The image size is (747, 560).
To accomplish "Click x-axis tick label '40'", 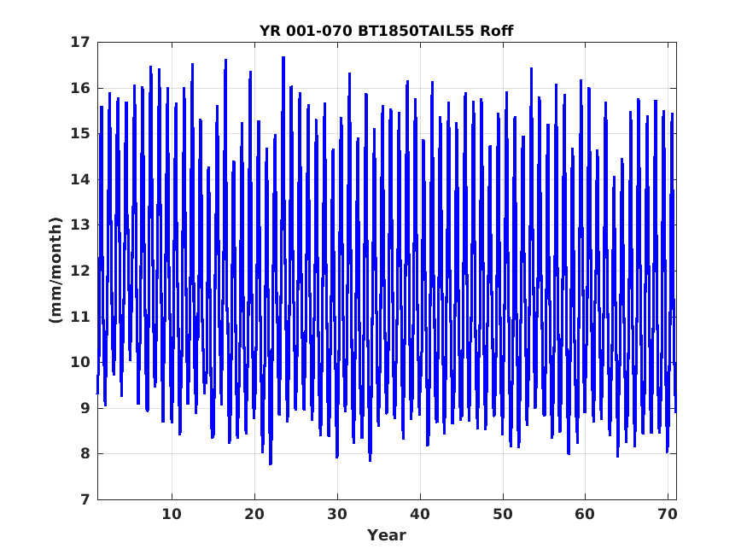I will [x=420, y=514].
